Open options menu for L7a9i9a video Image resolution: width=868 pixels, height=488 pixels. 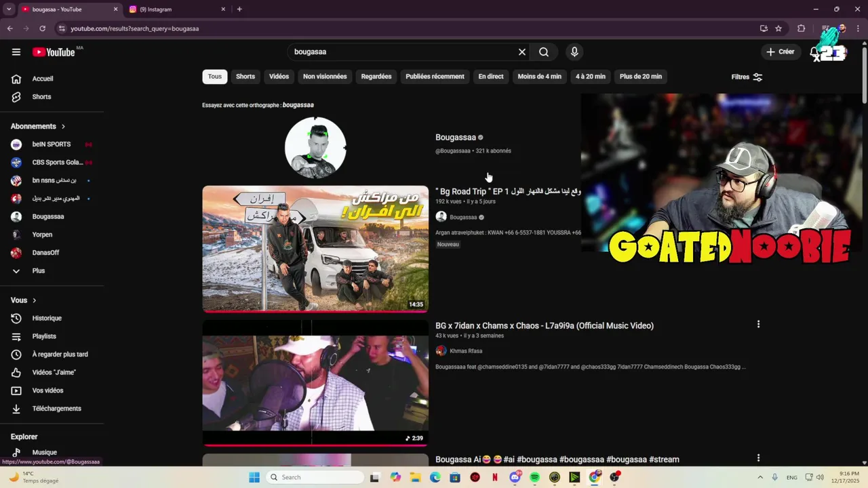tap(758, 325)
